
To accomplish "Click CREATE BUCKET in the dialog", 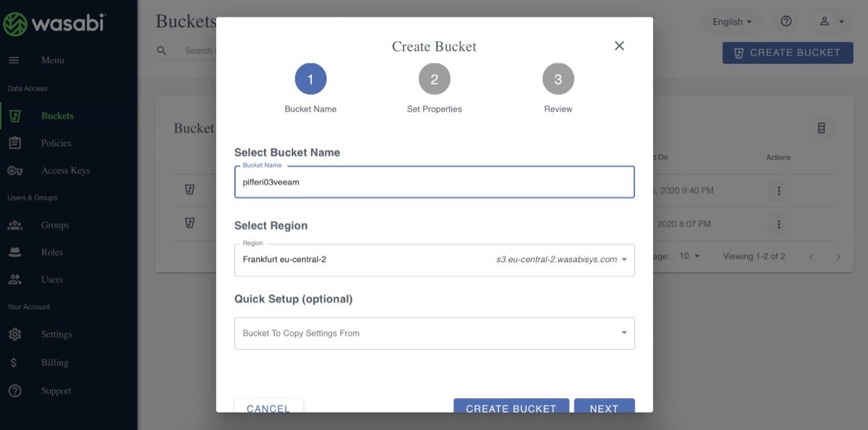I will coord(511,407).
